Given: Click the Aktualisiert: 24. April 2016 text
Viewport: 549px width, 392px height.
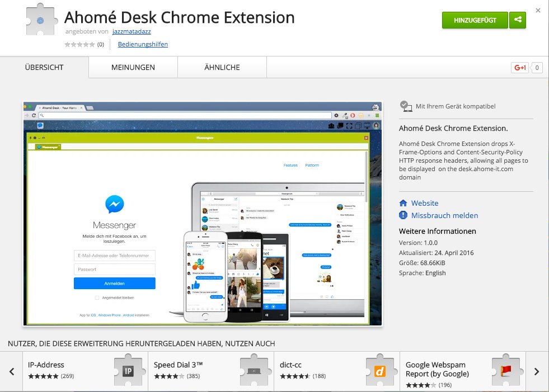Looking at the screenshot, I should tap(437, 253).
